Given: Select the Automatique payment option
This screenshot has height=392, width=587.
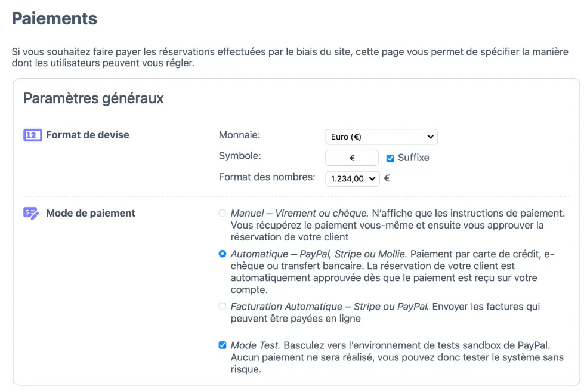Looking at the screenshot, I should click(x=222, y=254).
